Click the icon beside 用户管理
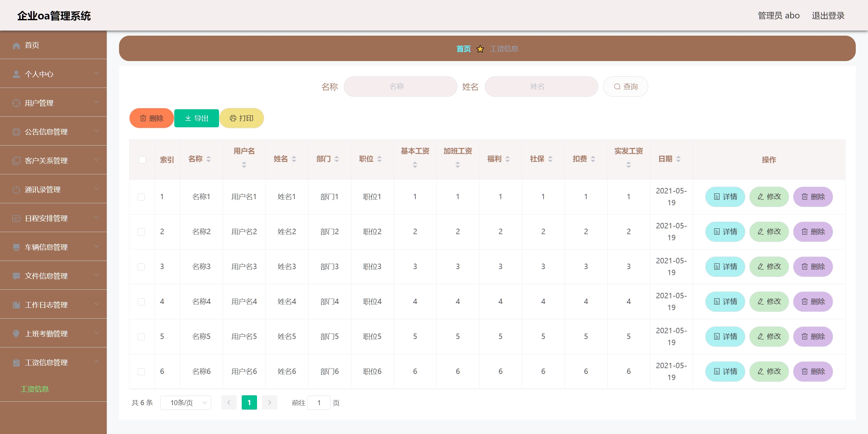The height and width of the screenshot is (434, 868). pyautogui.click(x=16, y=103)
